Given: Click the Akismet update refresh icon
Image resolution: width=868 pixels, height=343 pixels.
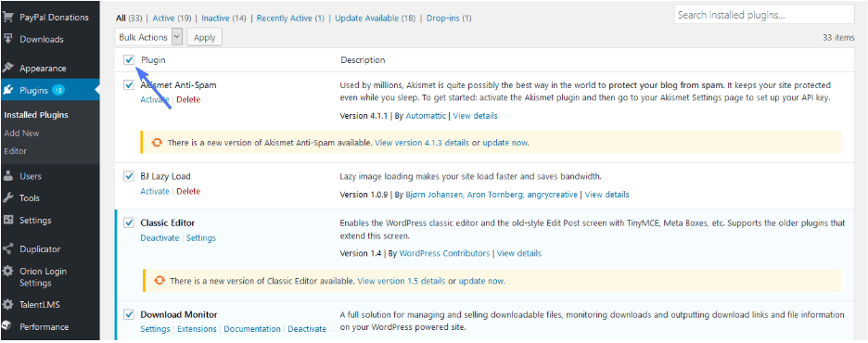Looking at the screenshot, I should click(158, 142).
